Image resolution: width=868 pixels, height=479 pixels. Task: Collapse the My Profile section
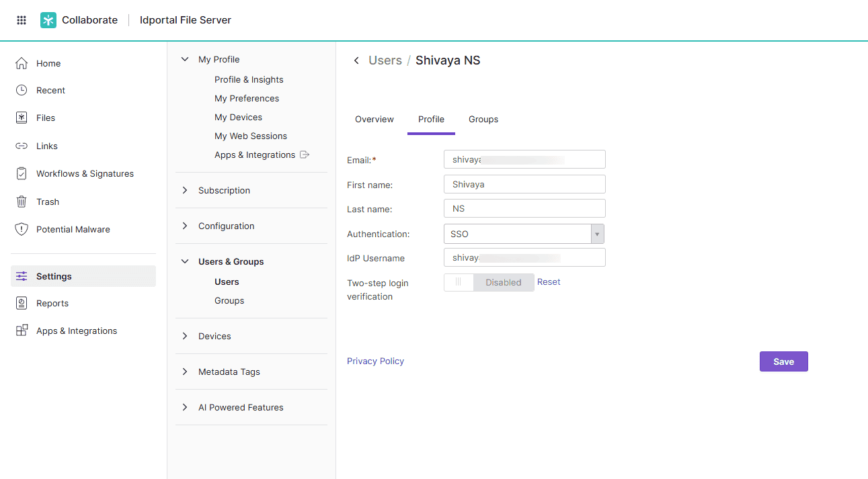coord(185,59)
